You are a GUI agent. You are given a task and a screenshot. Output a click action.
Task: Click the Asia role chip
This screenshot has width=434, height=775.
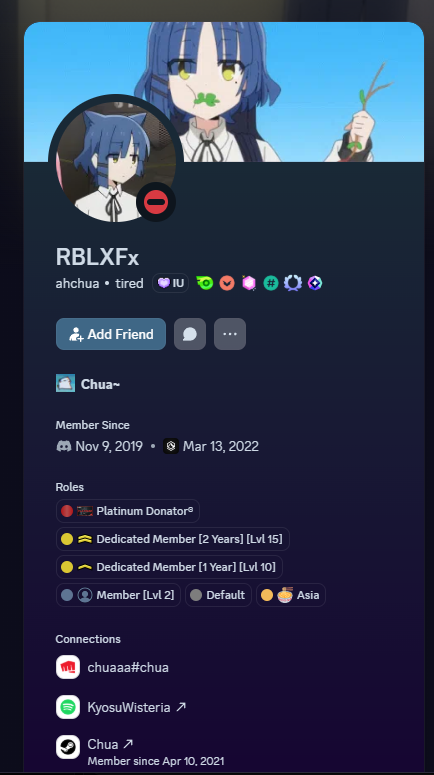coord(291,595)
